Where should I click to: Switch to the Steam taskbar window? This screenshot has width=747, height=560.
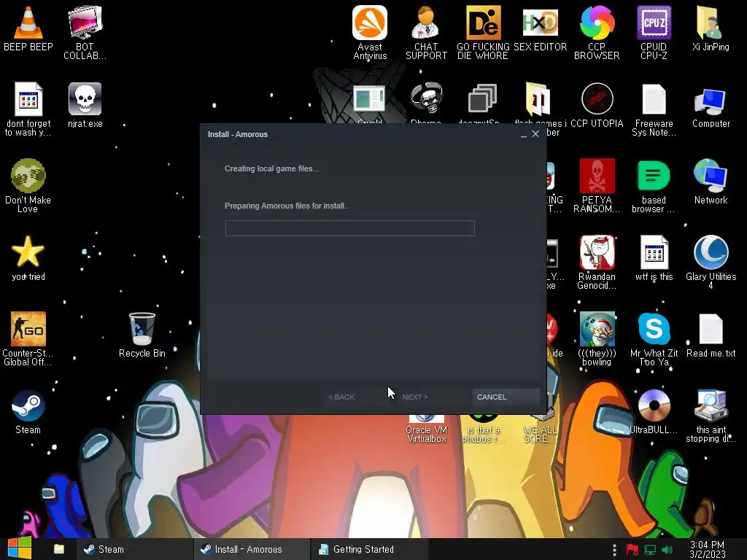click(x=133, y=549)
